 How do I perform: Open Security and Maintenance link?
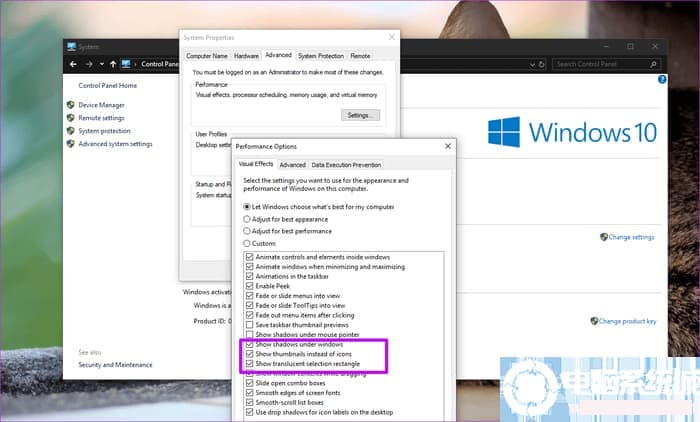pos(115,365)
